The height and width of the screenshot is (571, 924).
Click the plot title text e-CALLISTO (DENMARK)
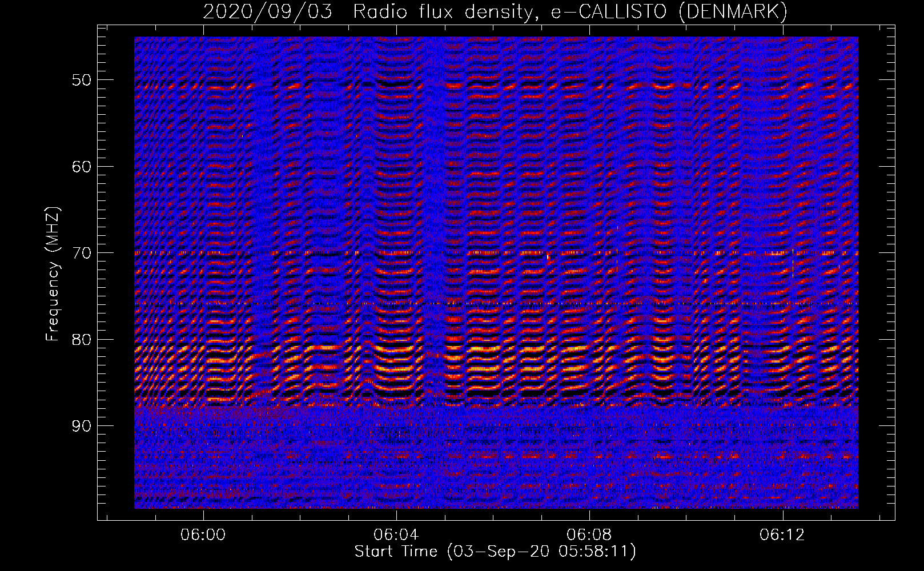point(669,11)
